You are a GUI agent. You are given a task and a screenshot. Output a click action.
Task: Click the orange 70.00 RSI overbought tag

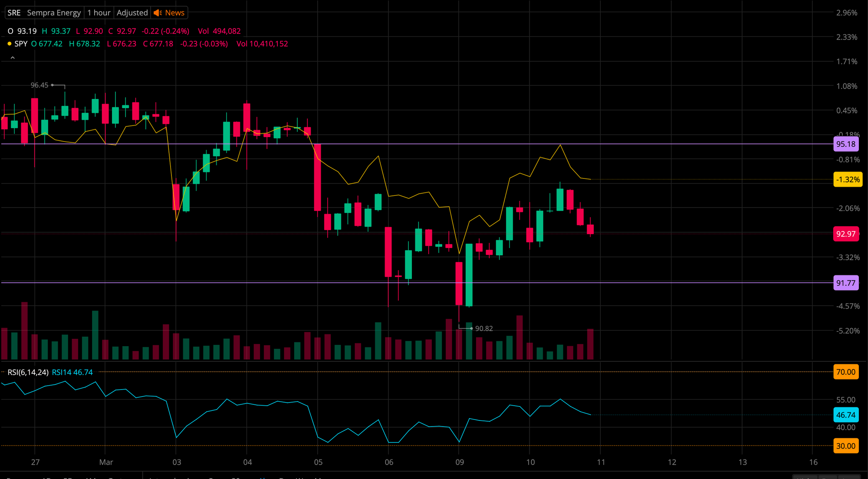pyautogui.click(x=845, y=372)
